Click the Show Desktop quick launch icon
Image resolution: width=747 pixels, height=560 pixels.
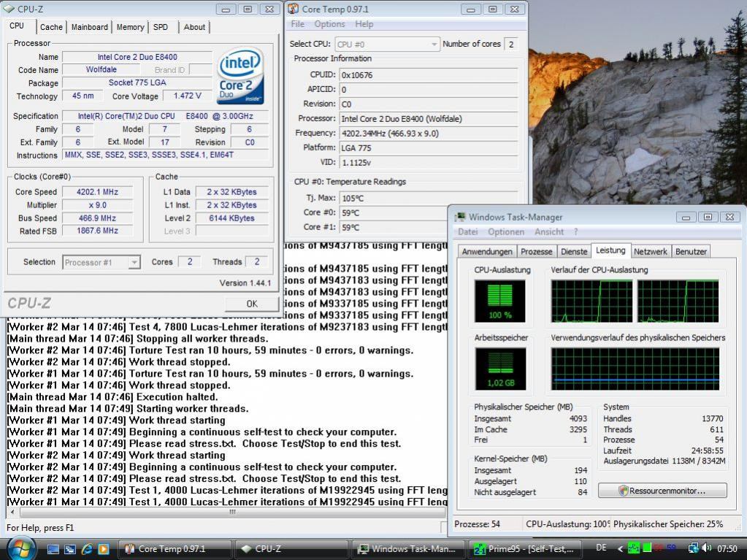tap(53, 549)
